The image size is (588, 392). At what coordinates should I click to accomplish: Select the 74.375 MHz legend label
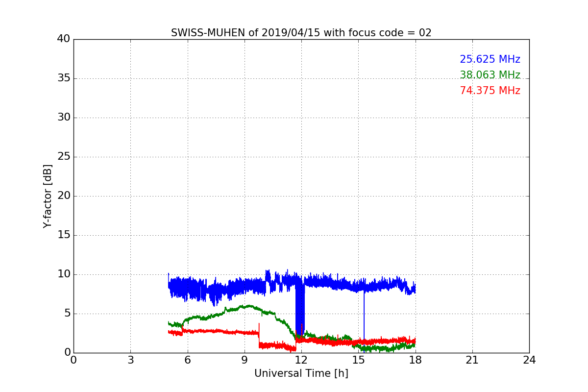(x=490, y=91)
